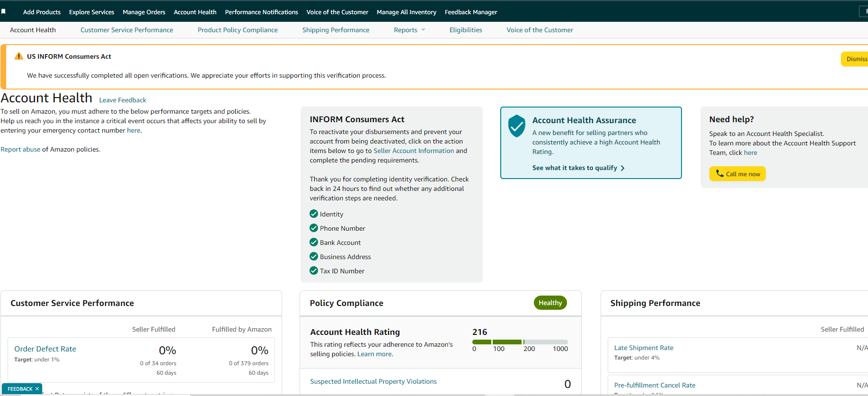Click the Leave Feedback link
Viewport: 868px width, 396px height.
[x=123, y=100]
